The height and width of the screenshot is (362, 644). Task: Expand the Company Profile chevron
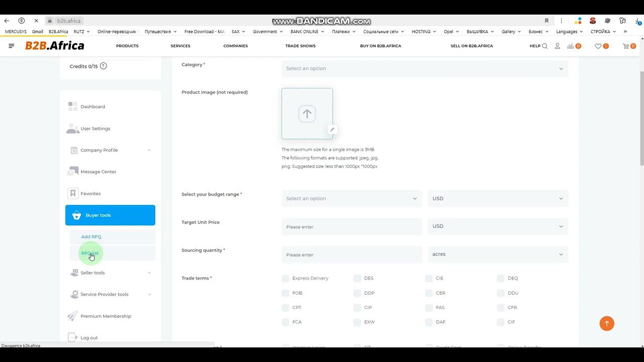(x=149, y=150)
